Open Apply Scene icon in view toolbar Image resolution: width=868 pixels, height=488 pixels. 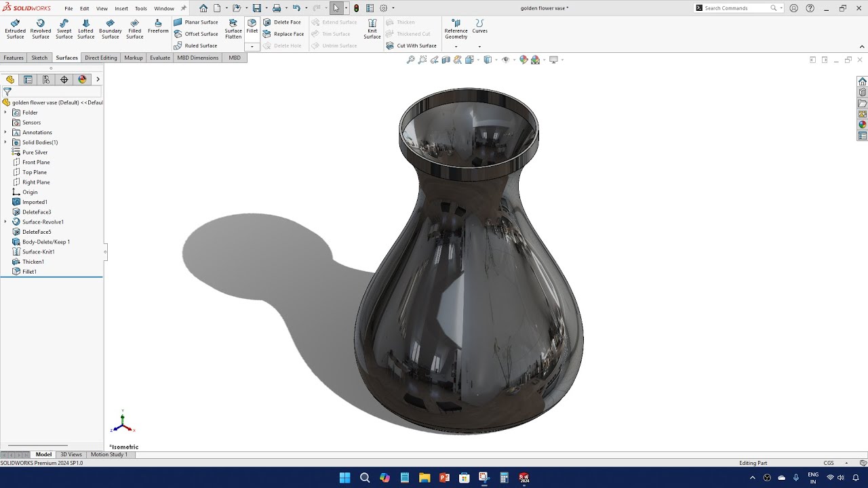click(535, 60)
